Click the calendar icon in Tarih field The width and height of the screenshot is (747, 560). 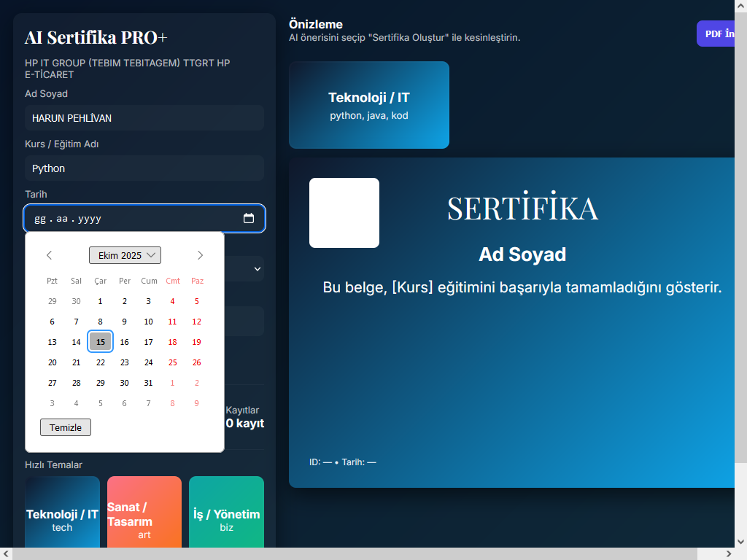point(248,218)
